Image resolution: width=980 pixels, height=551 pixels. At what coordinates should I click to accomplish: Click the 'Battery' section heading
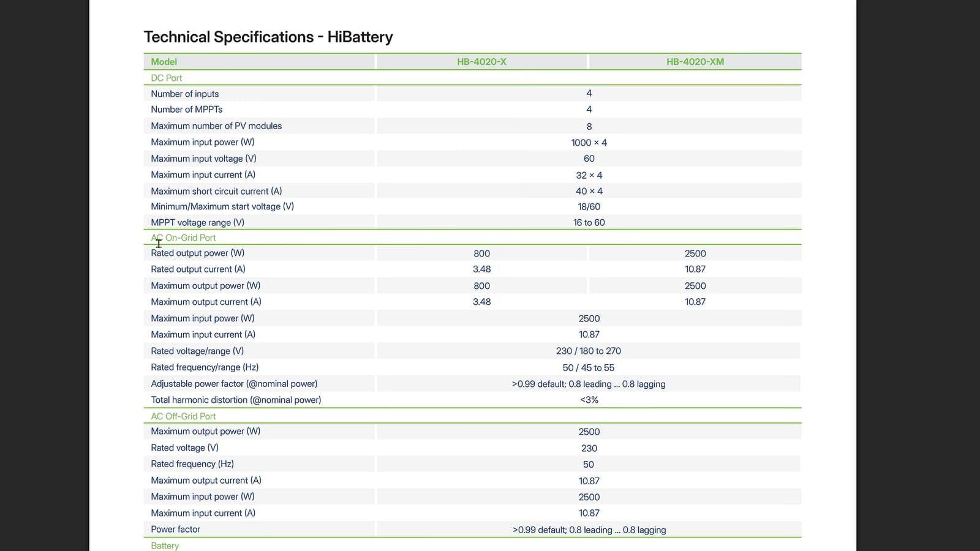(165, 545)
